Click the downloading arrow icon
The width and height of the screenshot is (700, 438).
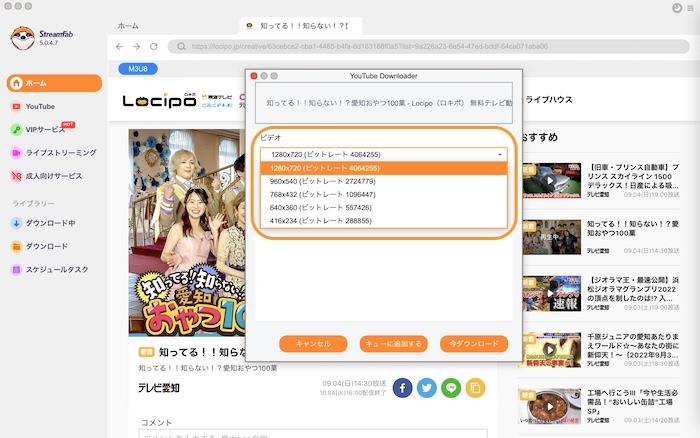(16, 223)
